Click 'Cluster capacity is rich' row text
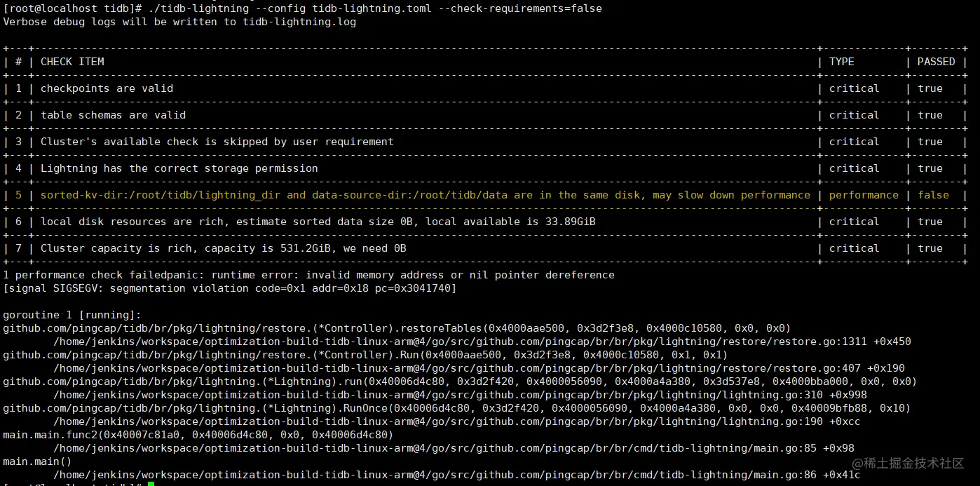 coord(223,248)
